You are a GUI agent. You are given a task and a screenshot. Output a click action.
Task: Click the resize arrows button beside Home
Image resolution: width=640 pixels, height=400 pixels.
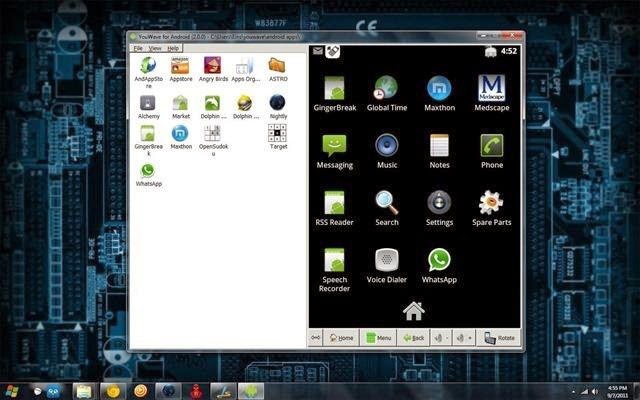(316, 338)
